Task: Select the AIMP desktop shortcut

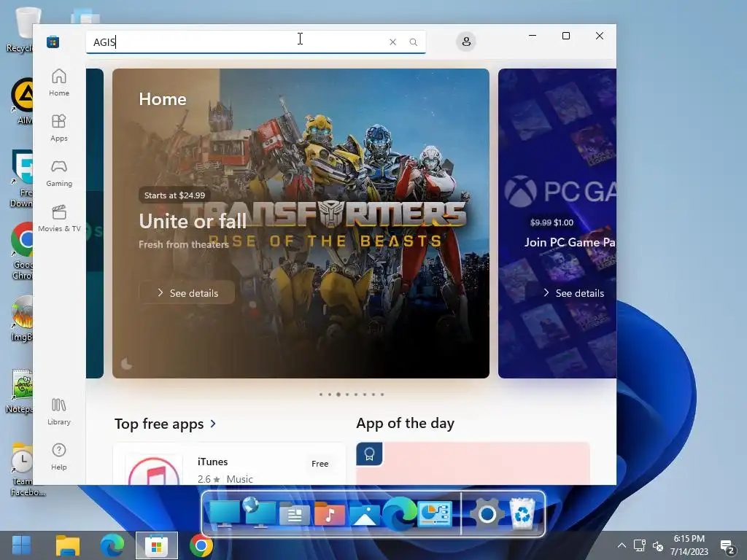Action: tap(22, 101)
